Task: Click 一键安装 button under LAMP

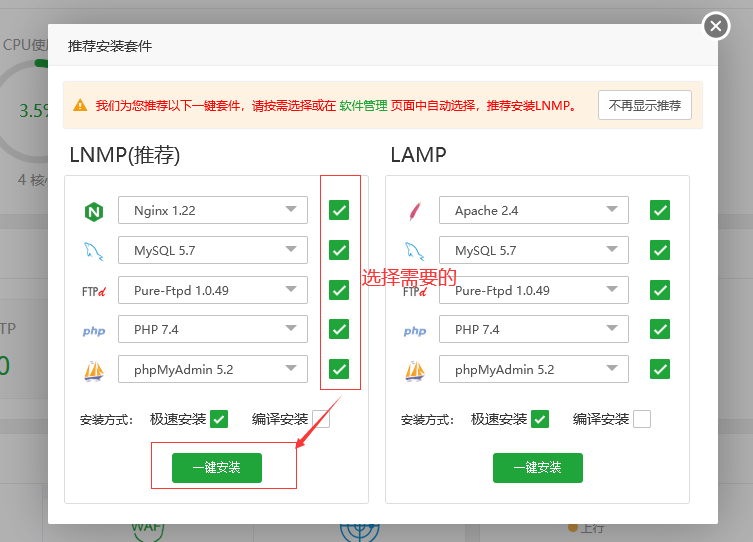Action: pos(538,468)
